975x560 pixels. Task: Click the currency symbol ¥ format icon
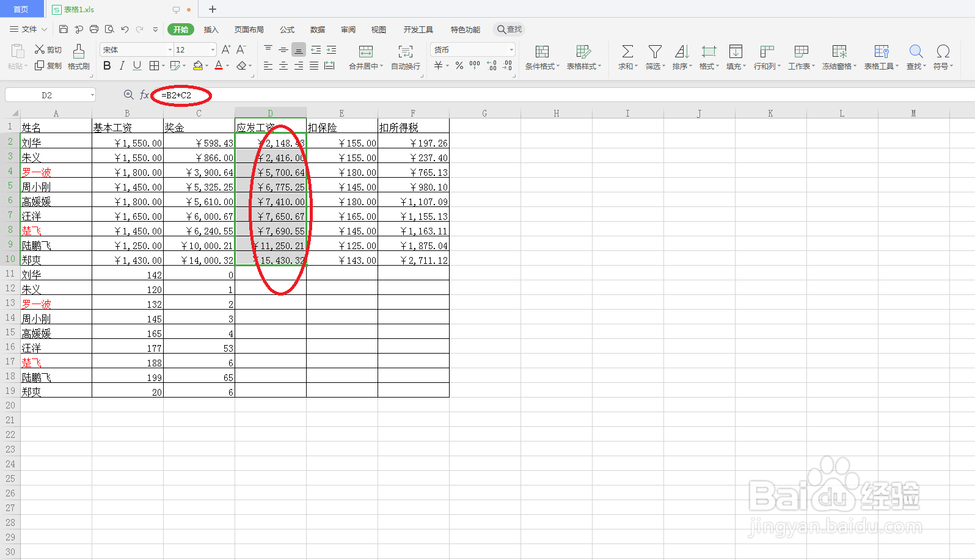[x=438, y=65]
